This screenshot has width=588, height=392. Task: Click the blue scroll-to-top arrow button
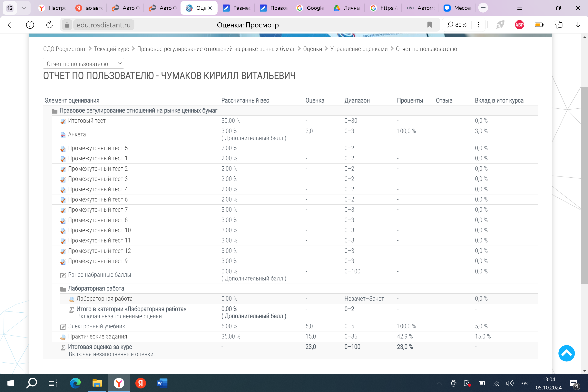point(566,353)
